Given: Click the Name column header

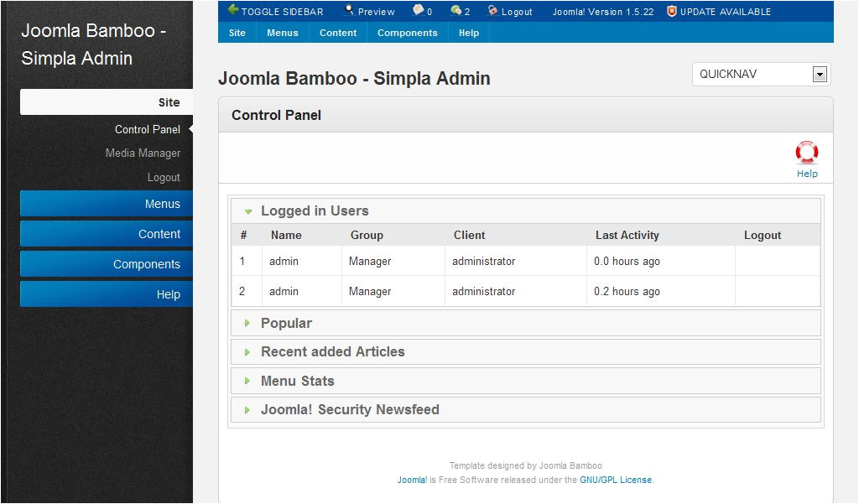Looking at the screenshot, I should [x=286, y=235].
